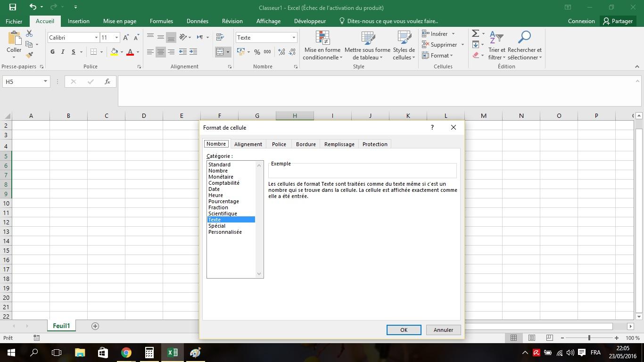The height and width of the screenshot is (362, 644).
Task: Confirm the dialog with OK
Action: point(404,330)
